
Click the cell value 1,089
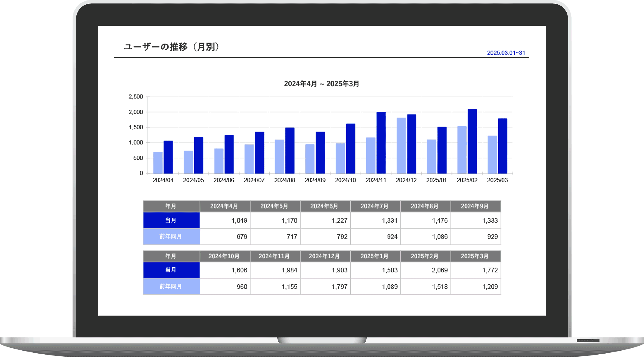[x=390, y=287]
